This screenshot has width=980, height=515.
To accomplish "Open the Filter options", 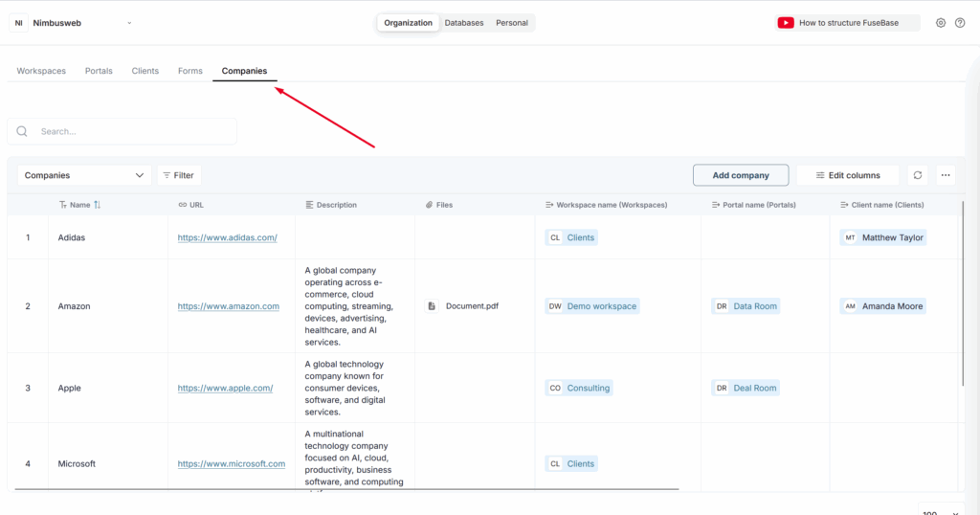I will pos(179,175).
